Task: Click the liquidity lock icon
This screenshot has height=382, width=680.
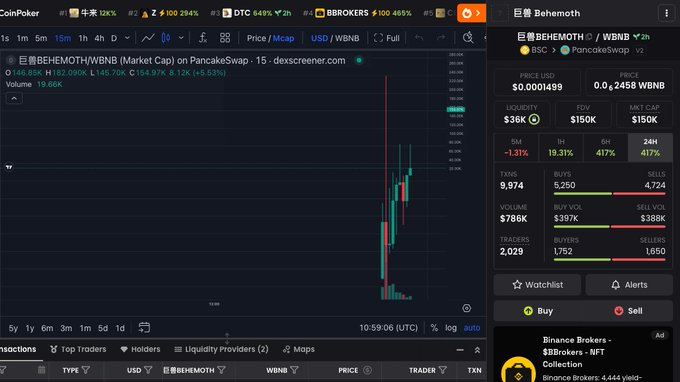Action: [534, 119]
